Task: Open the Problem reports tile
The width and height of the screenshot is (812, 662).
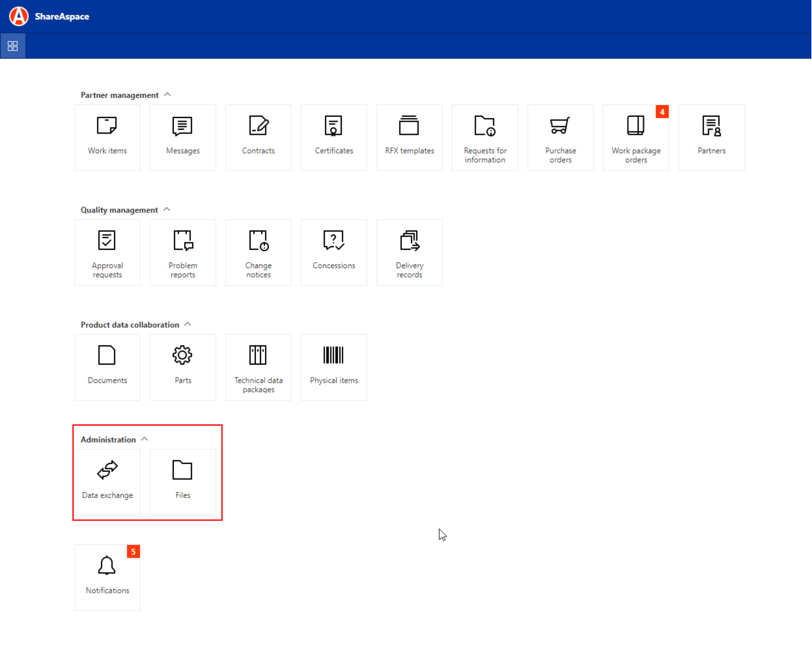Action: 183,252
